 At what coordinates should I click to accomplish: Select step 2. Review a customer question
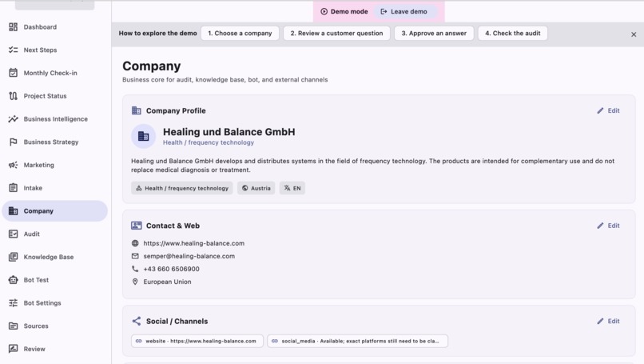[337, 34]
